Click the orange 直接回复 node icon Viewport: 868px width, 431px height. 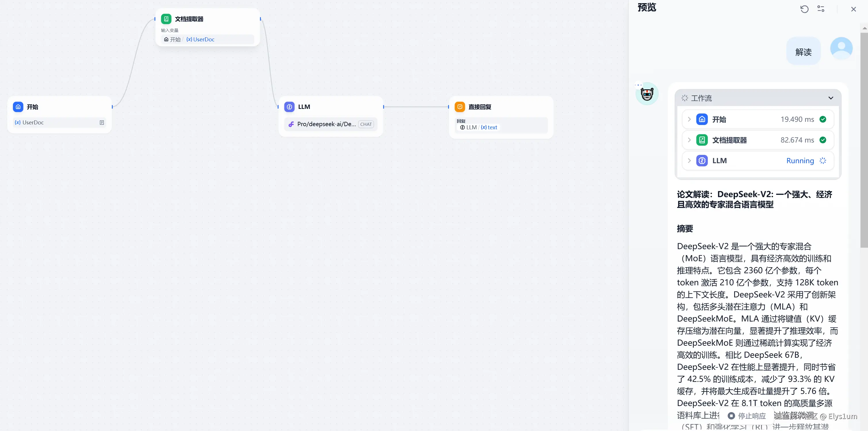[460, 107]
